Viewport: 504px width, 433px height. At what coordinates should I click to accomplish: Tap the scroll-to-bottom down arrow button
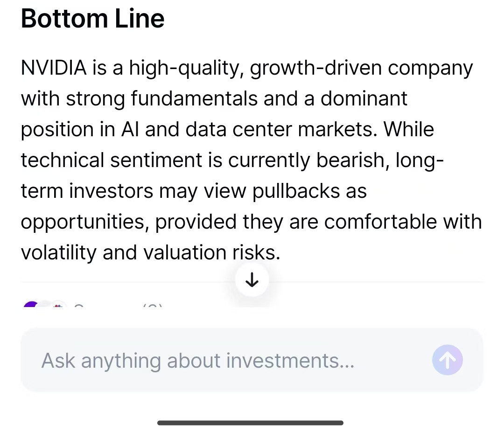pyautogui.click(x=252, y=280)
